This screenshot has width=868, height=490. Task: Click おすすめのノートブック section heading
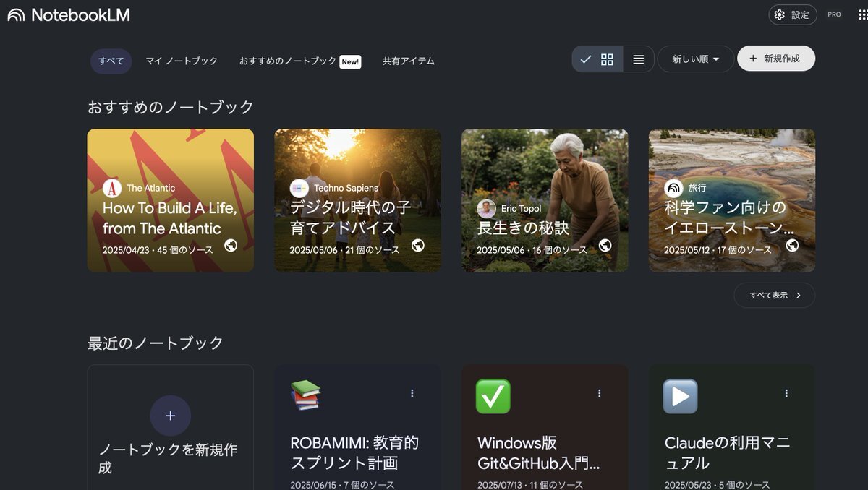171,107
